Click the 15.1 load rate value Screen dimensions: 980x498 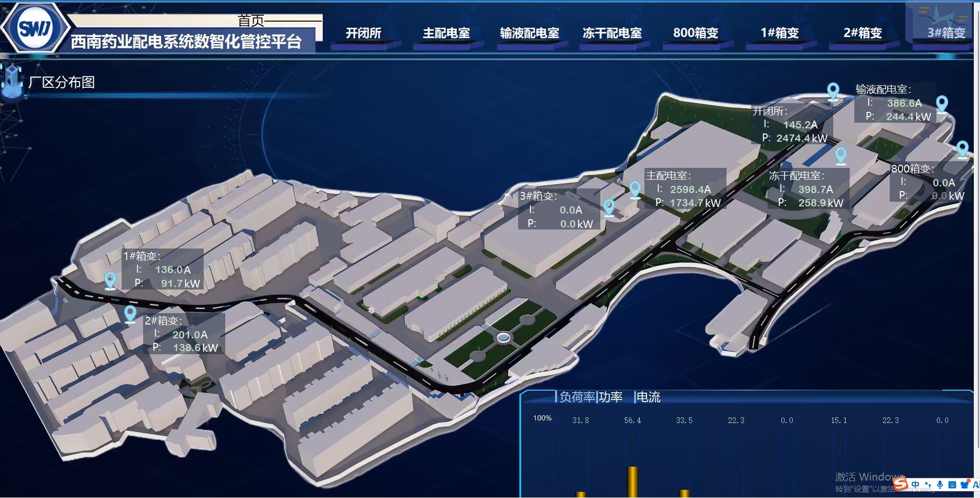tap(839, 420)
